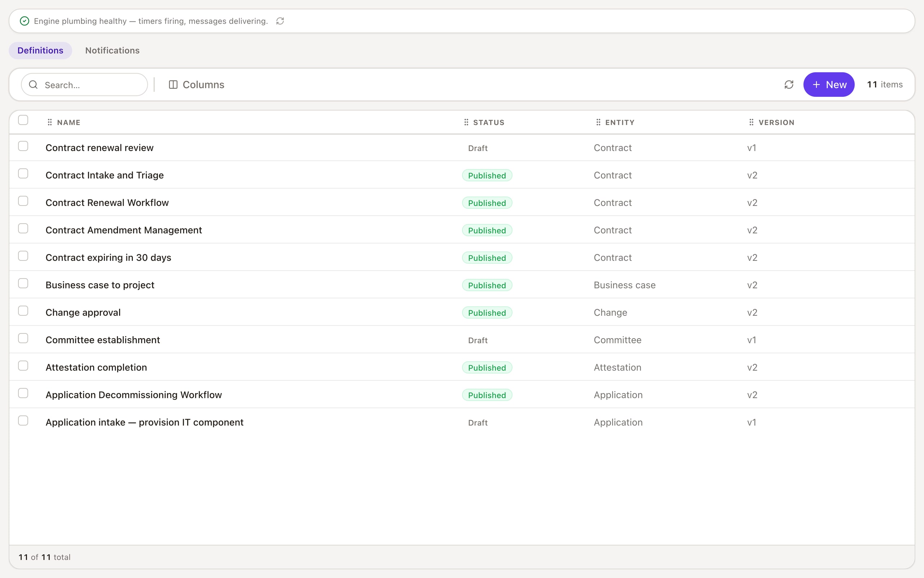The image size is (924, 578).
Task: Open the Contract Intake and Triage definition
Action: 105,175
